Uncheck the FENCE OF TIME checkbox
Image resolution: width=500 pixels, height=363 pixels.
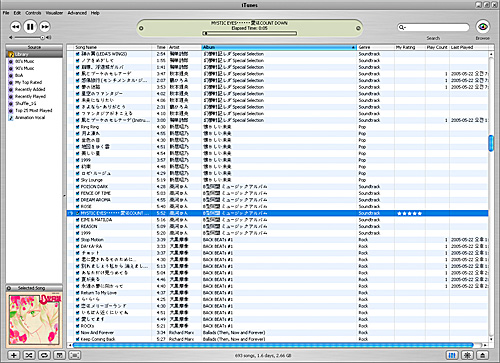click(77, 193)
